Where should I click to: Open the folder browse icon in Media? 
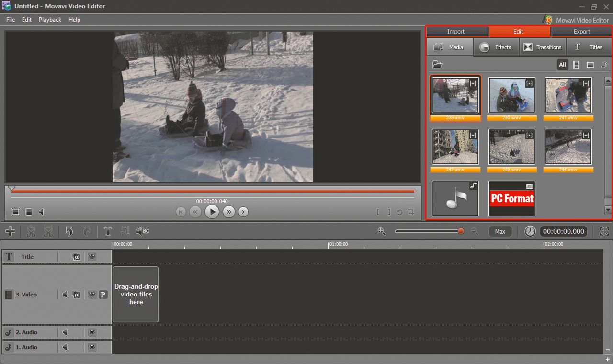click(437, 65)
